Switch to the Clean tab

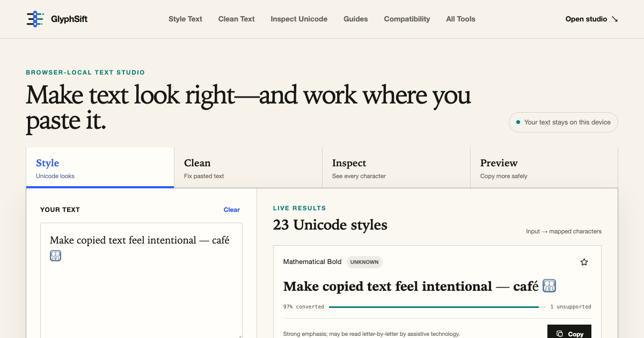[x=248, y=168]
